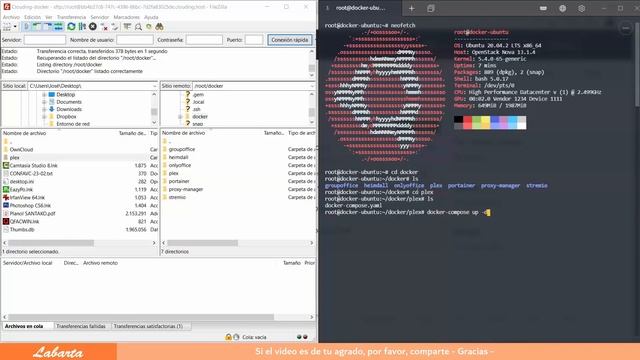Click the Contraseña field
The image size is (640, 360).
point(204,40)
